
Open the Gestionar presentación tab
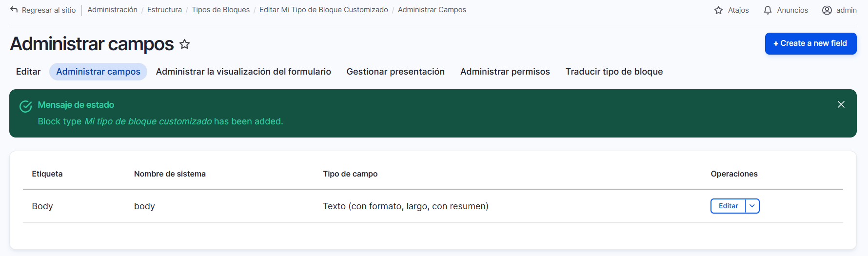tap(395, 72)
